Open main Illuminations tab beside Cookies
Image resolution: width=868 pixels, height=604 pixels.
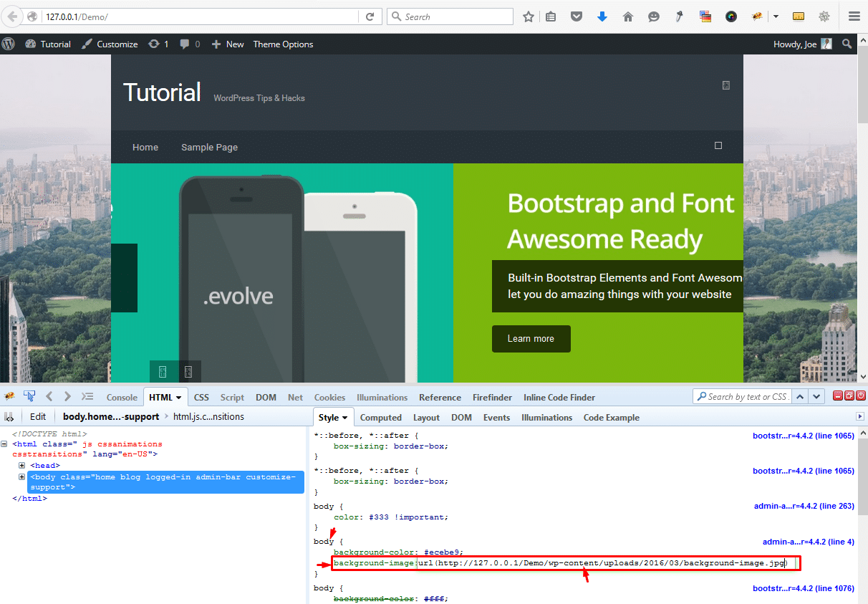[382, 398]
